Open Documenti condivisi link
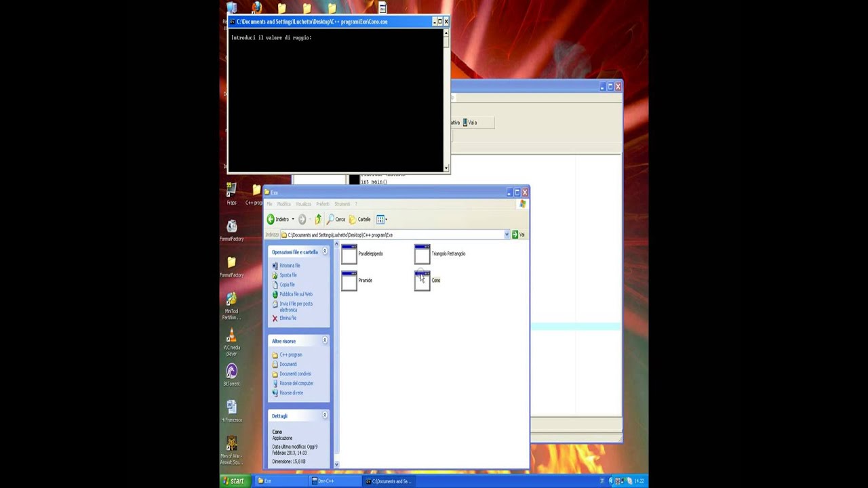Screen dimensions: 868x488 295,373
